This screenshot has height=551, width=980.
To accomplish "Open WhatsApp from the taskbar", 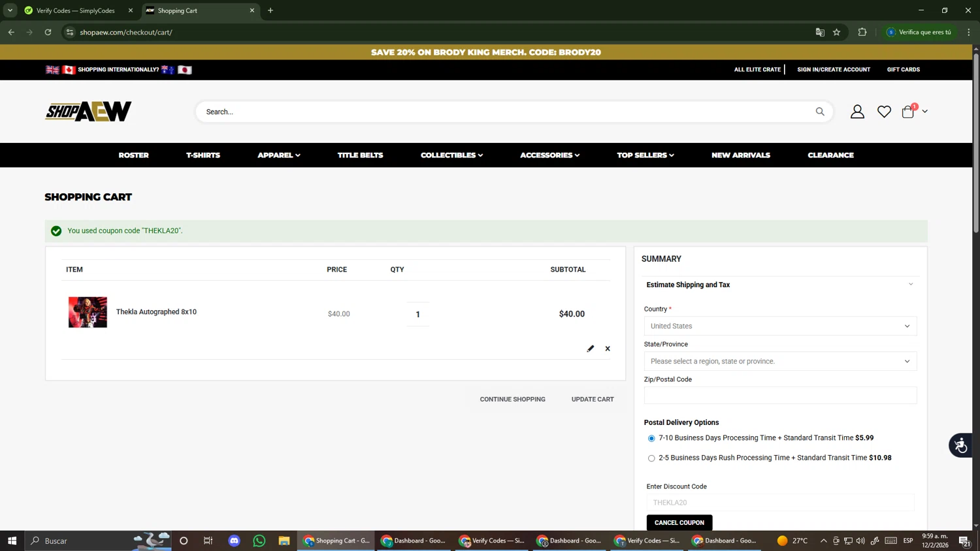I will tap(259, 541).
